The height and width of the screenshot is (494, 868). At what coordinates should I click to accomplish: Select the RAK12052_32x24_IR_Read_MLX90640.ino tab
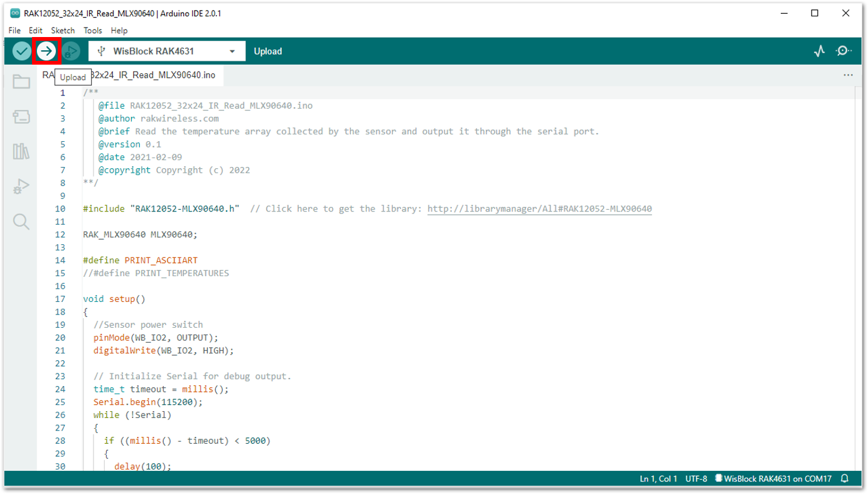pyautogui.click(x=129, y=75)
